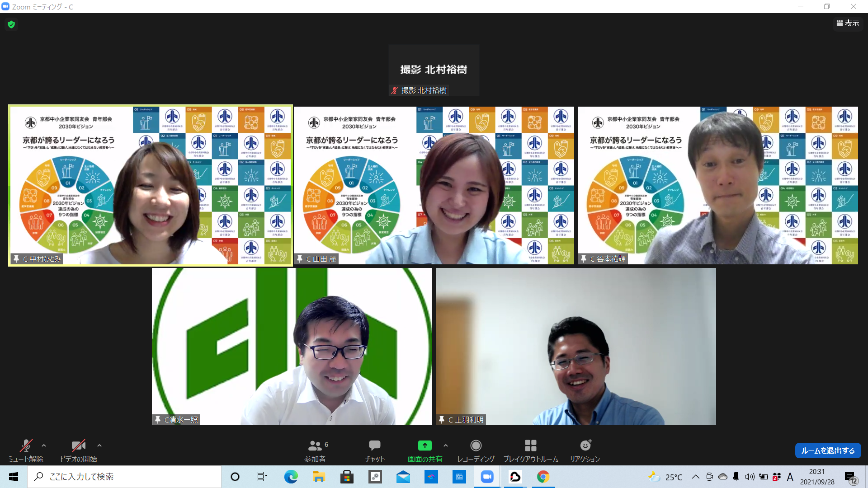Click the pin icon on 上羽利明 label
Screen dimensions: 868x488
click(441, 420)
